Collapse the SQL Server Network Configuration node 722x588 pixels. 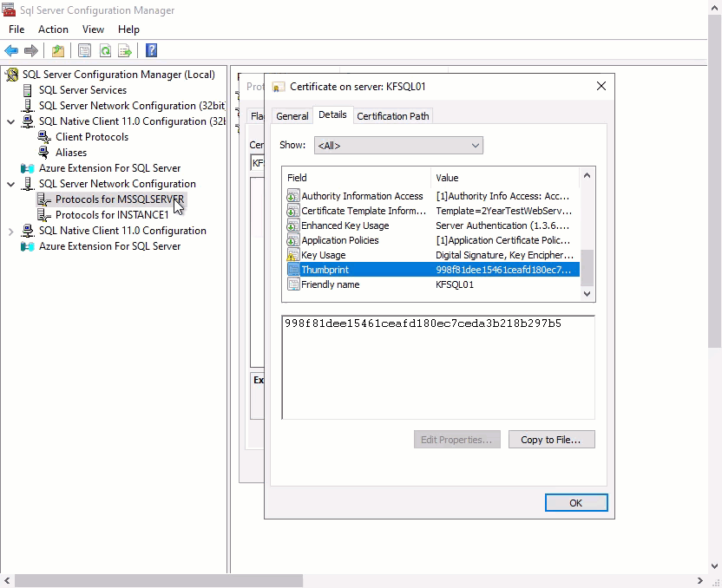(x=10, y=184)
